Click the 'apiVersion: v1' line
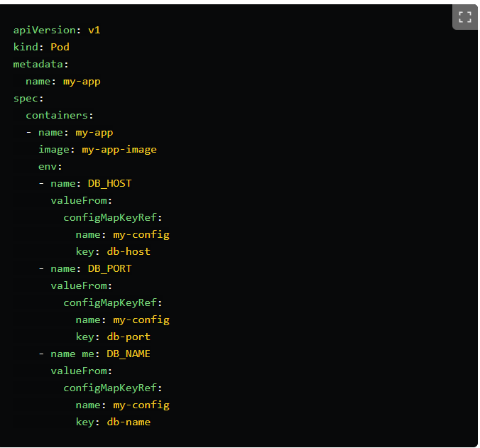The height and width of the screenshot is (448, 480). click(57, 30)
